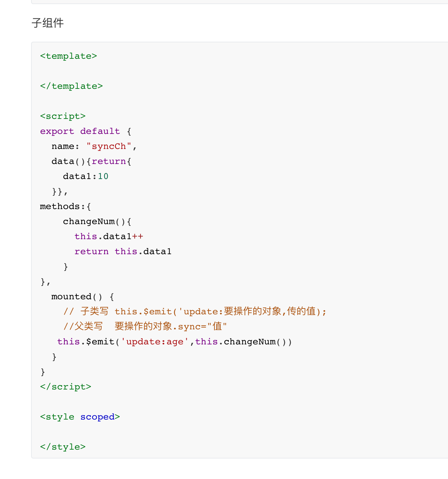Click the 子组件 heading text
The width and height of the screenshot is (448, 479).
point(48,23)
